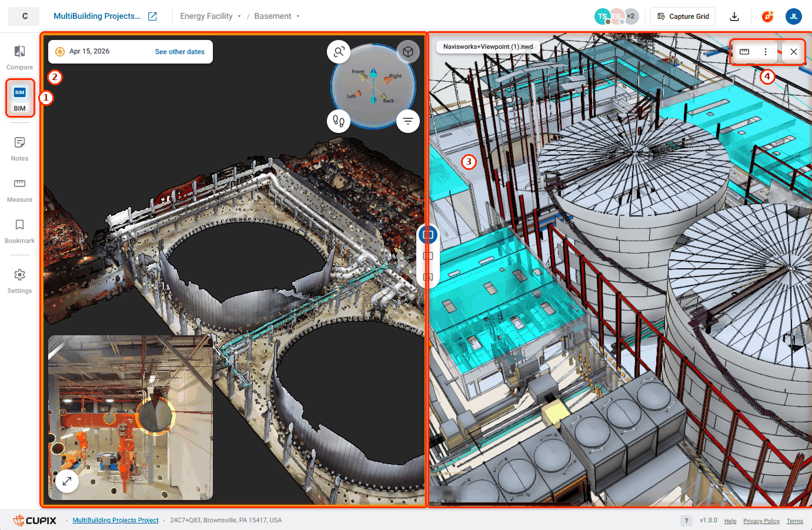Expand the Basement level dropdown
Viewport: 812px width, 530px height.
tap(277, 16)
